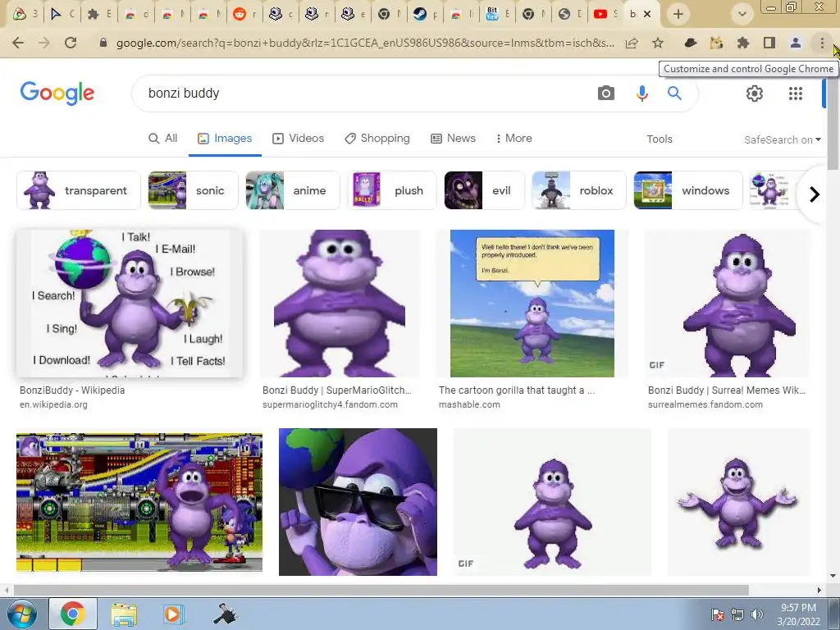Select the Images tab

coord(225,138)
